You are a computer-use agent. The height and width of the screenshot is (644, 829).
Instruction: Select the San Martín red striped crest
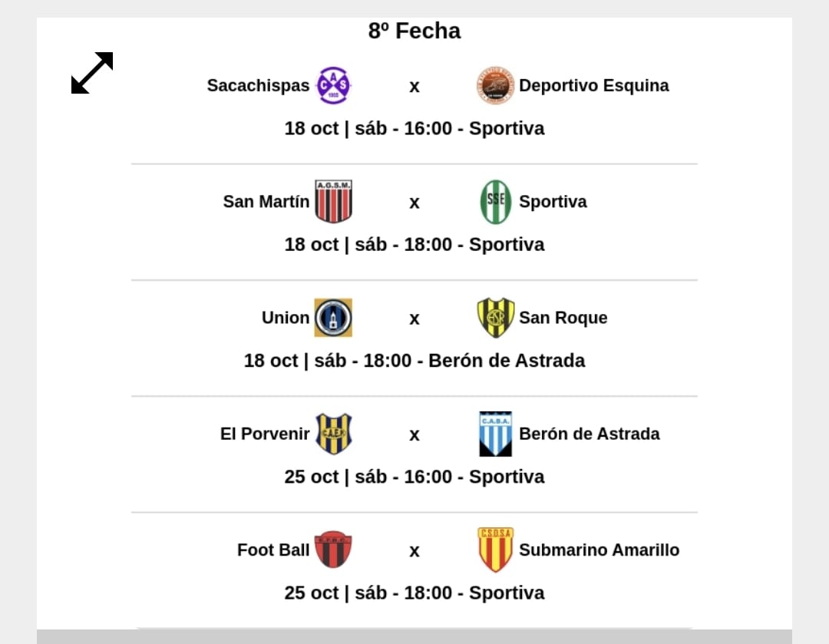pos(333,201)
